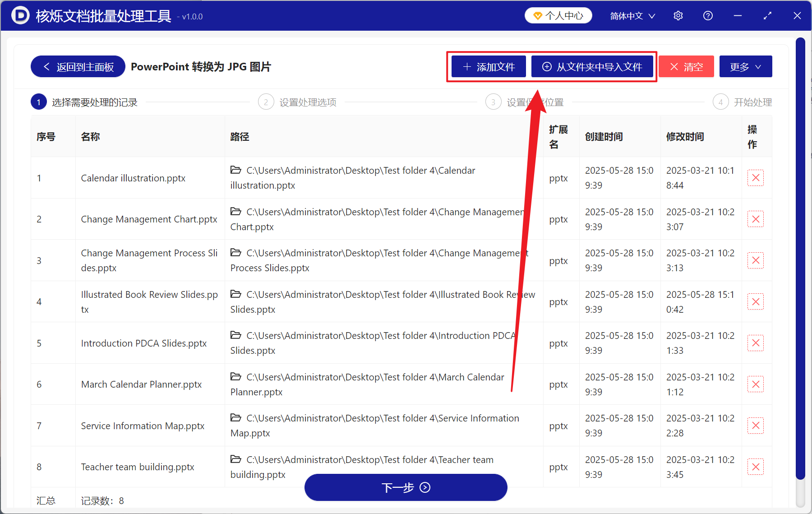Open the settings gear icon
The height and width of the screenshot is (514, 812).
pyautogui.click(x=678, y=16)
